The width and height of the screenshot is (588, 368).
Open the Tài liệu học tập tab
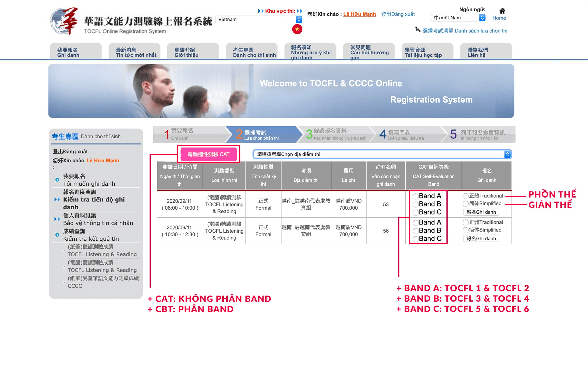[x=428, y=51]
